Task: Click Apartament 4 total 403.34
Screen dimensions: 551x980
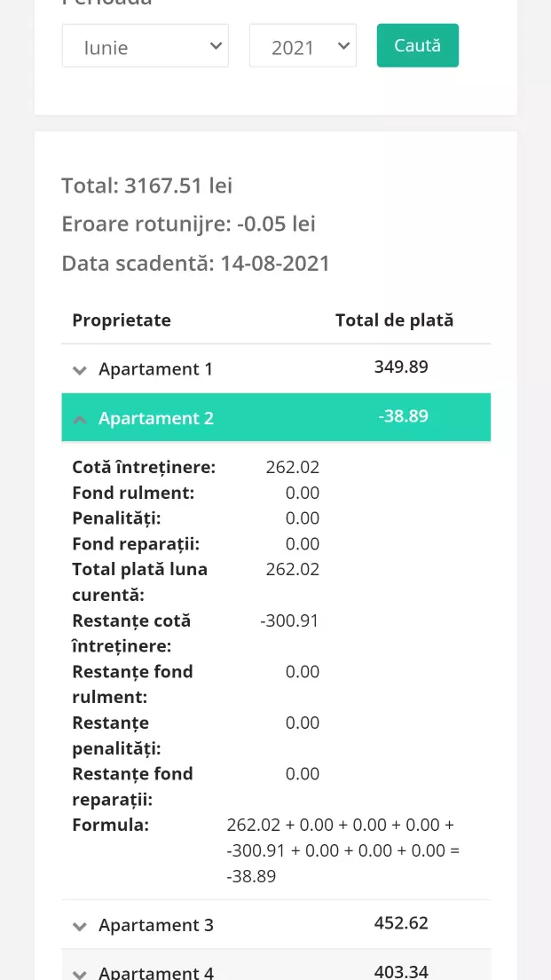Action: tap(401, 970)
